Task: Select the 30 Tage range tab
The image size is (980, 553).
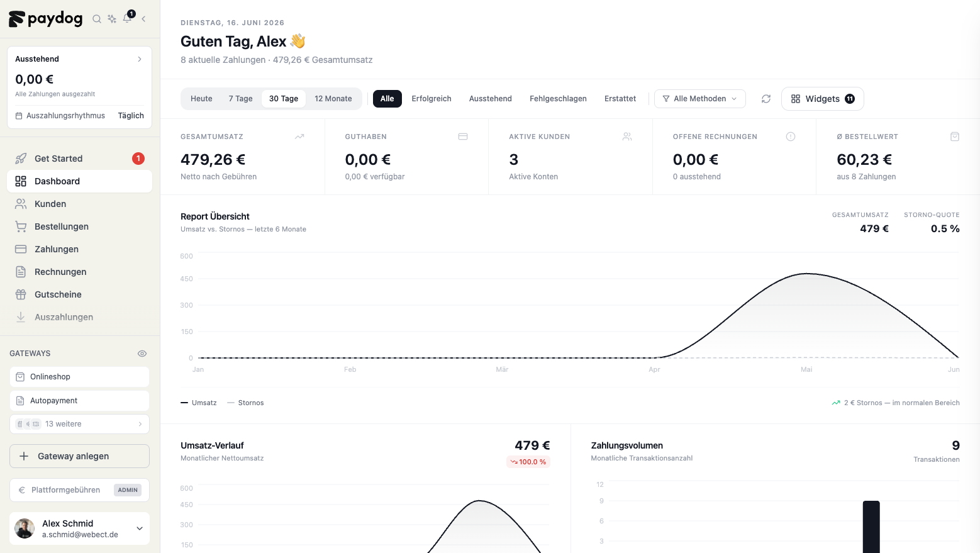Action: click(x=284, y=99)
